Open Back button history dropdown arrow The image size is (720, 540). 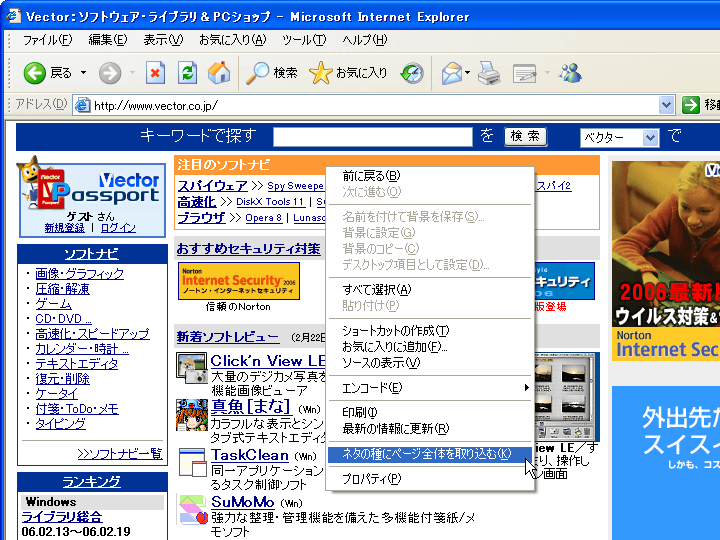[x=83, y=73]
